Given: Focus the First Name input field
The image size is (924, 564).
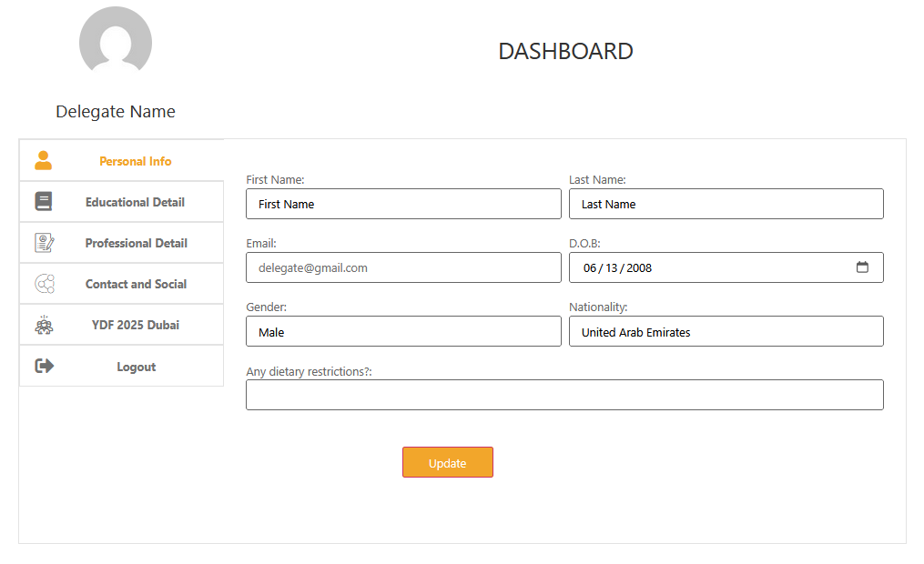Looking at the screenshot, I should coord(403,204).
